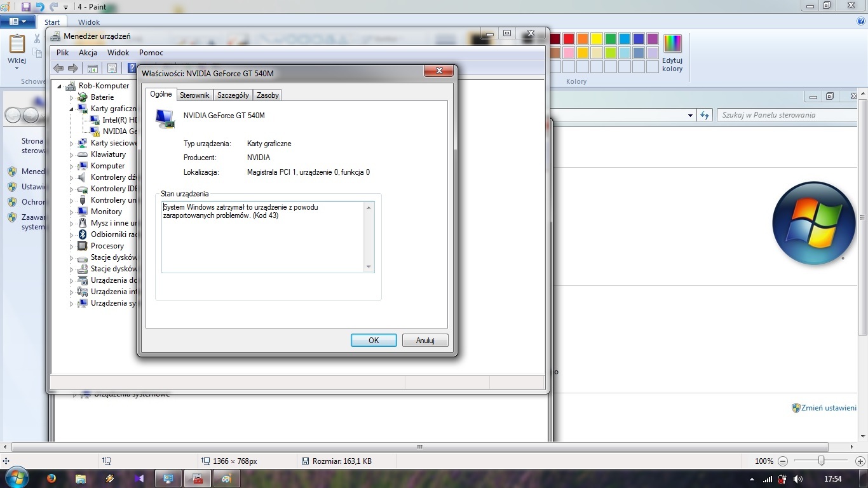Select the Ogólne tab
The height and width of the screenshot is (488, 868).
[161, 94]
